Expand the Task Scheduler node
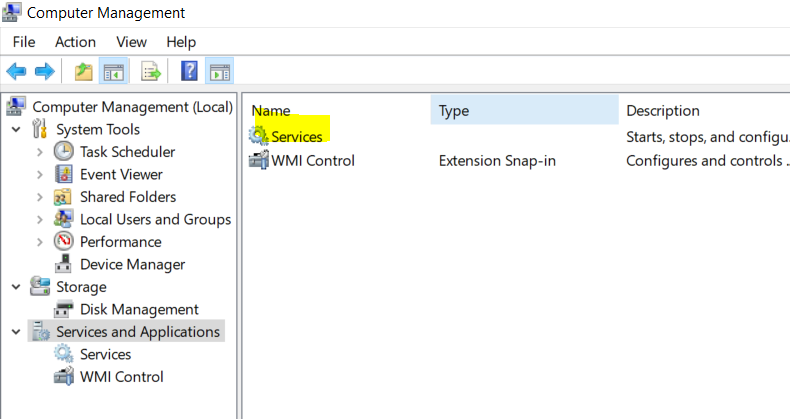Image resolution: width=790 pixels, height=419 pixels. coord(39,152)
